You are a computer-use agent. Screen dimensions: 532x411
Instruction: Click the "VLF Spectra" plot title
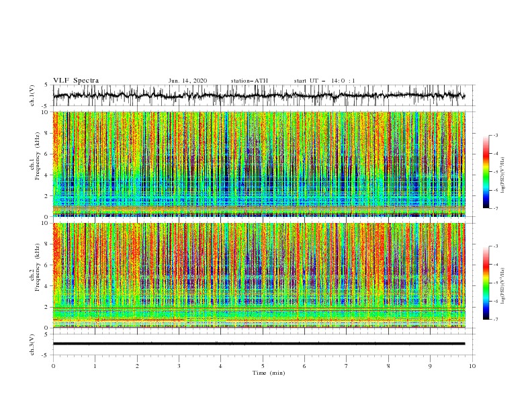click(x=76, y=81)
